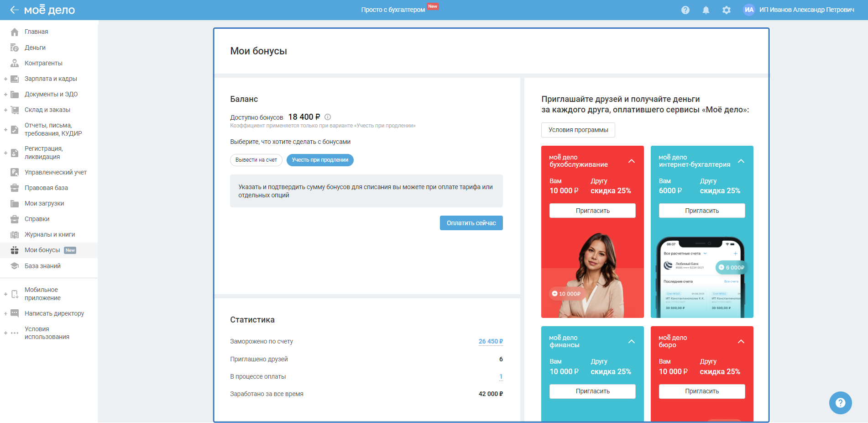Click the Склад и заказы cart icon

coord(15,110)
